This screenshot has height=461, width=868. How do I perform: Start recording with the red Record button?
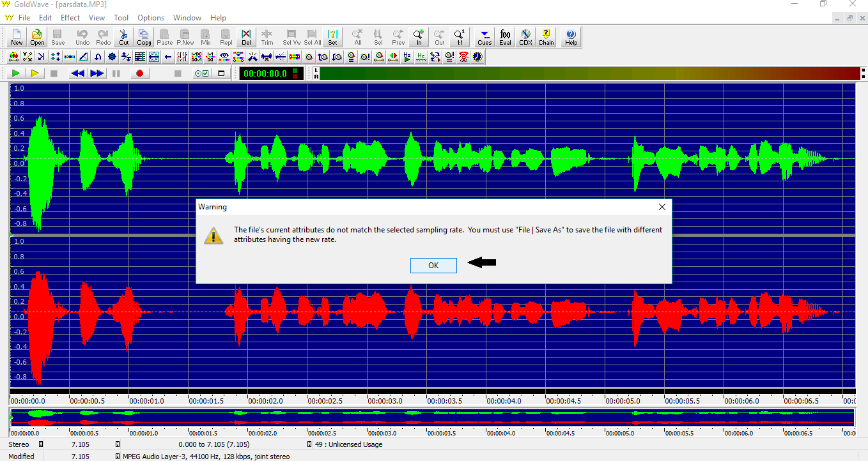tap(139, 73)
